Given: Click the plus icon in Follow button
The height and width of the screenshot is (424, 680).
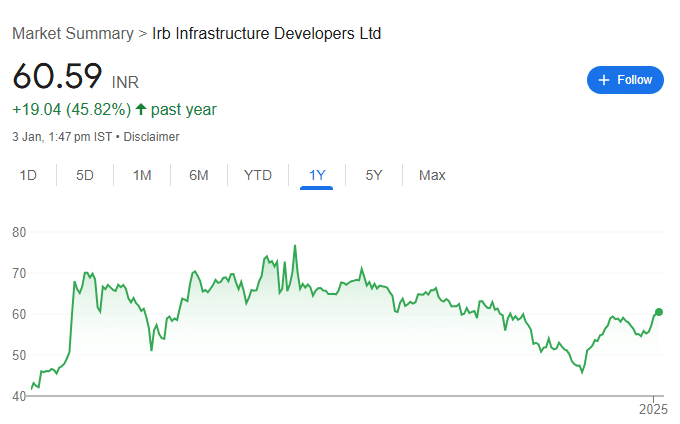Looking at the screenshot, I should [x=604, y=80].
